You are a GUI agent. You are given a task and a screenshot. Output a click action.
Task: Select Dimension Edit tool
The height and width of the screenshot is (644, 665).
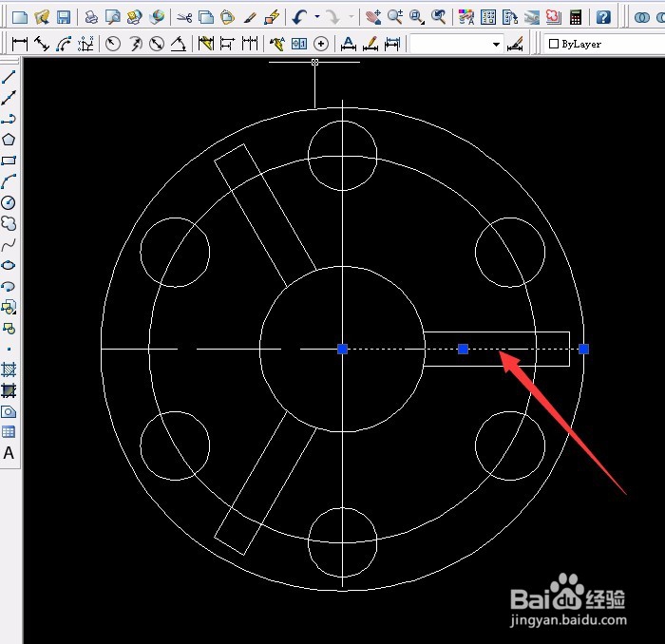pos(349,44)
